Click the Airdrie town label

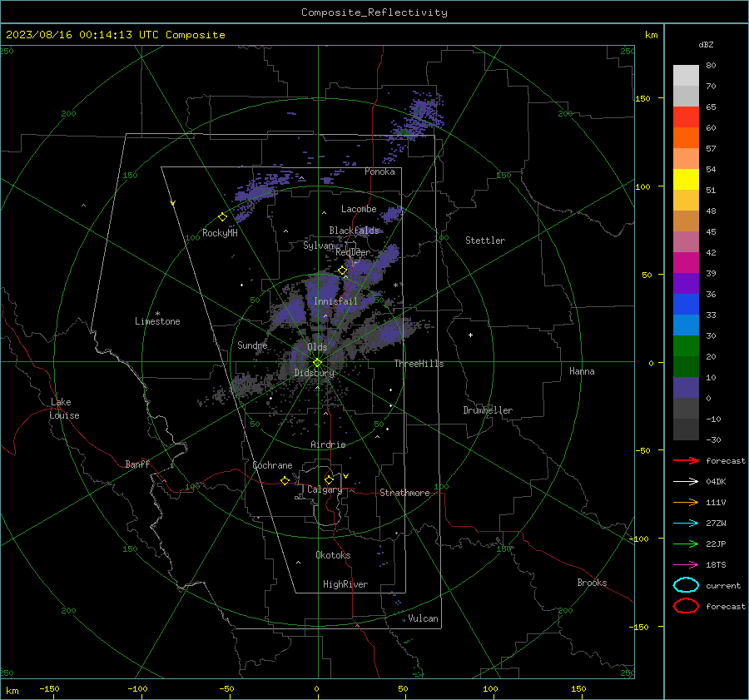[x=328, y=444]
